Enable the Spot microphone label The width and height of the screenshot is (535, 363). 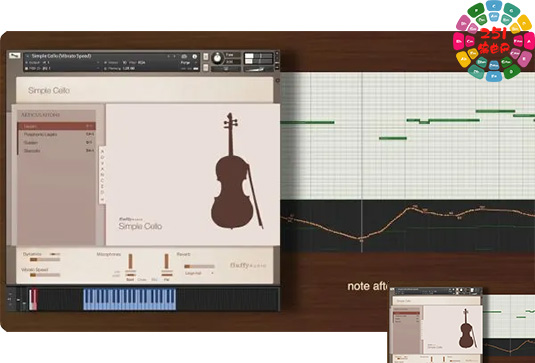tap(130, 280)
